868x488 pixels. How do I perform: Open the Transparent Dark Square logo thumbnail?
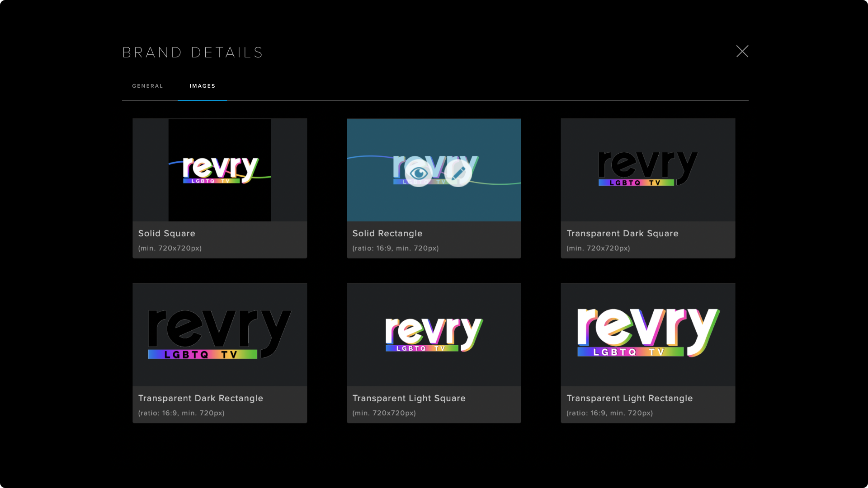(x=648, y=170)
